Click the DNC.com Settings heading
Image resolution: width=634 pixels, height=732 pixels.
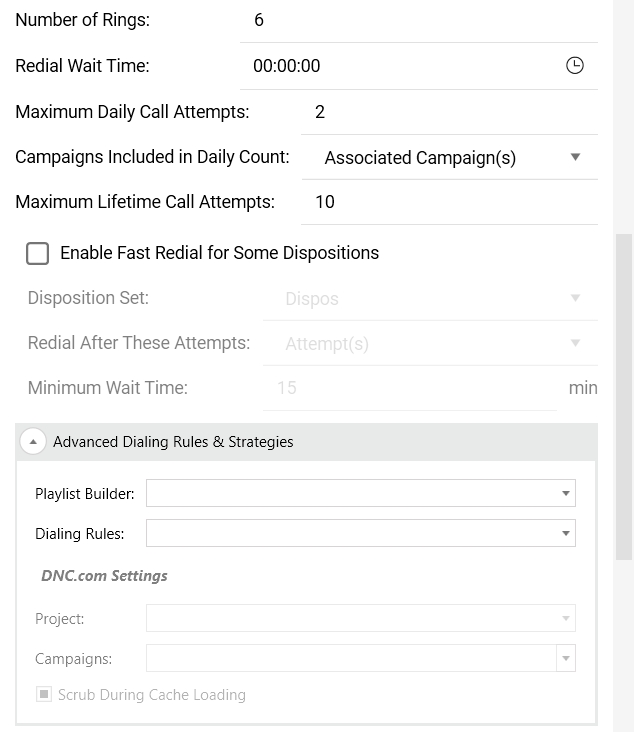[105, 576]
